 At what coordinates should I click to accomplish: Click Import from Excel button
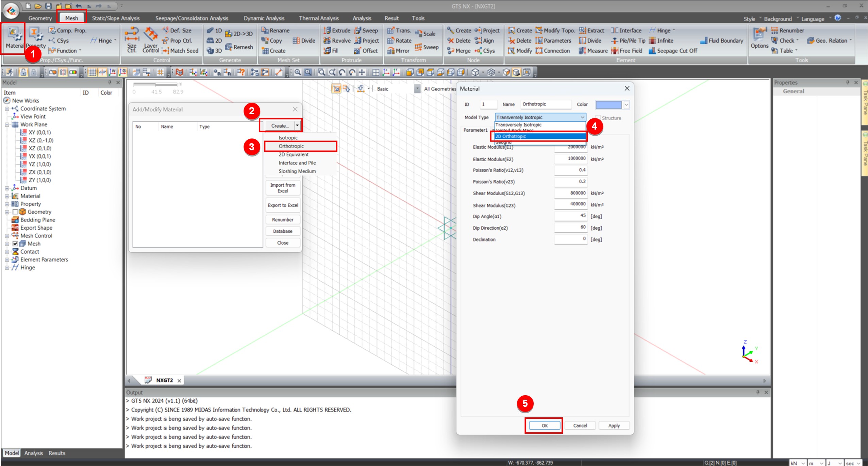[x=283, y=188]
